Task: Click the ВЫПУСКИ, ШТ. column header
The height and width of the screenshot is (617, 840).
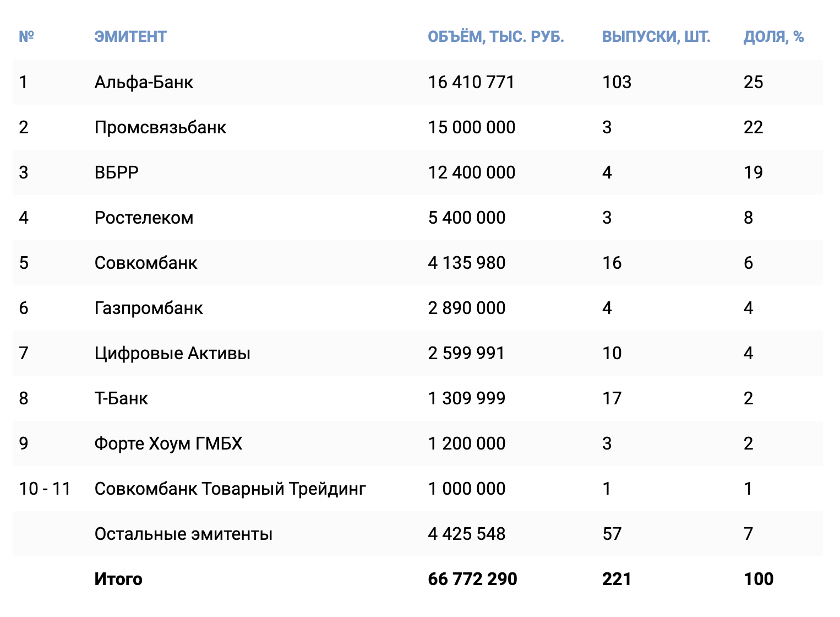Action: [x=656, y=37]
